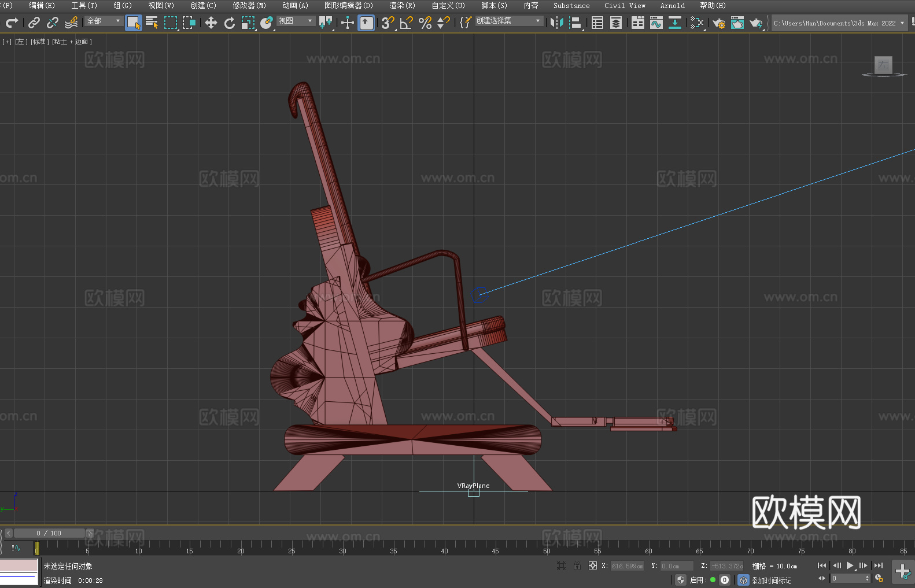Image resolution: width=915 pixels, height=588 pixels.
Task: Open Select by Name list
Action: (152, 23)
